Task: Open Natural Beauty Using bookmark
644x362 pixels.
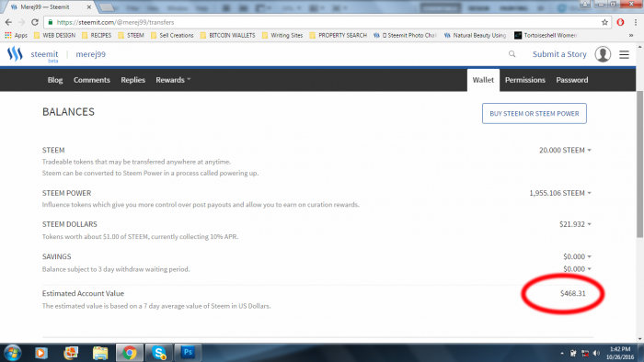Action: (x=475, y=35)
